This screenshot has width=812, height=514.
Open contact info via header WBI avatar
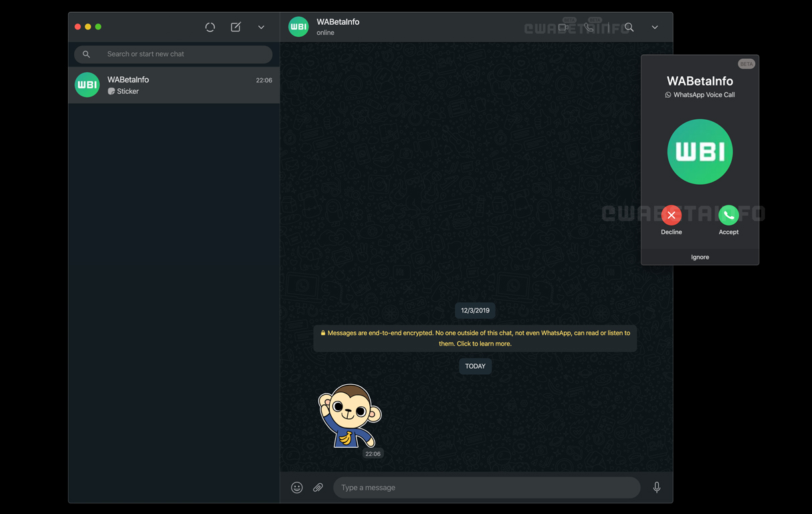tap(298, 27)
